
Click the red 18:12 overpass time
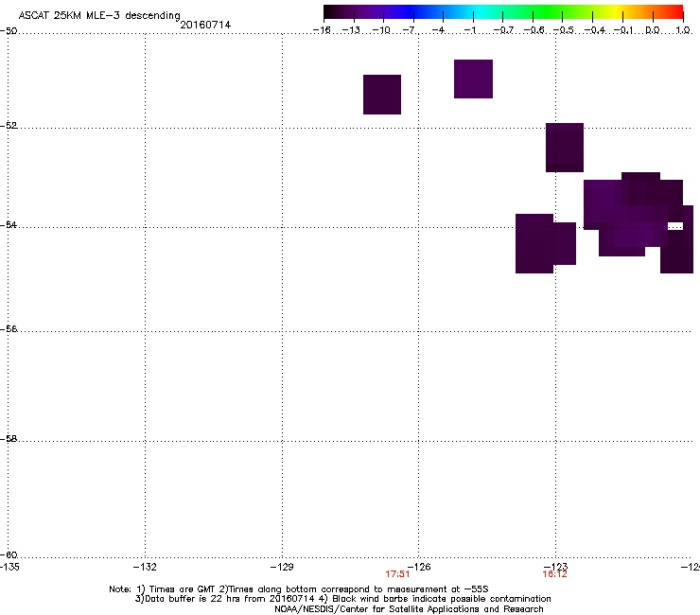click(x=554, y=574)
